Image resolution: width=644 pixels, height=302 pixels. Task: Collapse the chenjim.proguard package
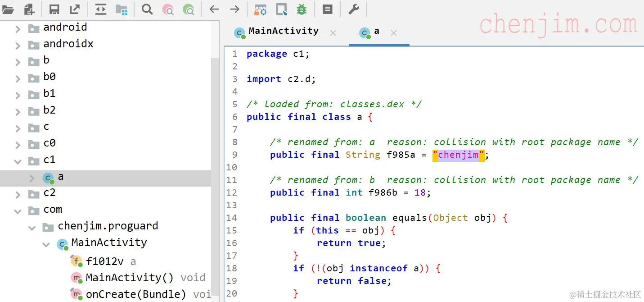point(32,228)
